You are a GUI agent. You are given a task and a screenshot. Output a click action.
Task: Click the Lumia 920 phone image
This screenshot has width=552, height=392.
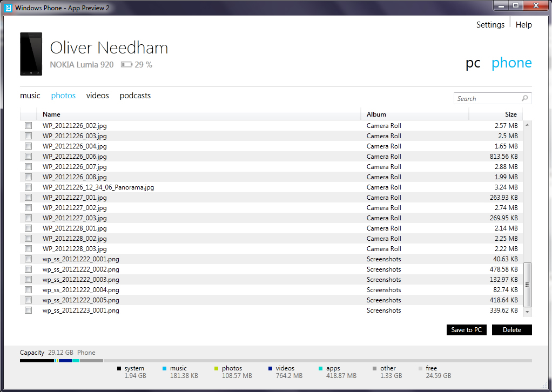(x=31, y=54)
